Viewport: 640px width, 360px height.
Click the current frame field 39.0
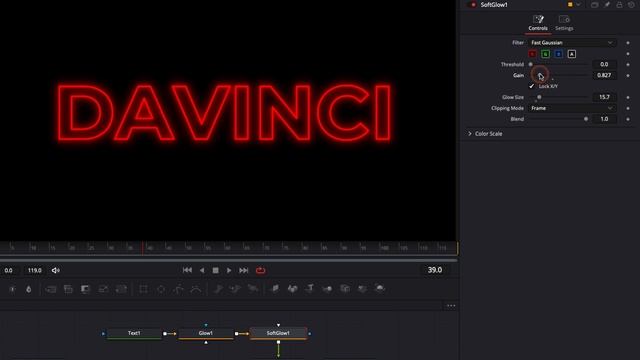[x=435, y=270]
